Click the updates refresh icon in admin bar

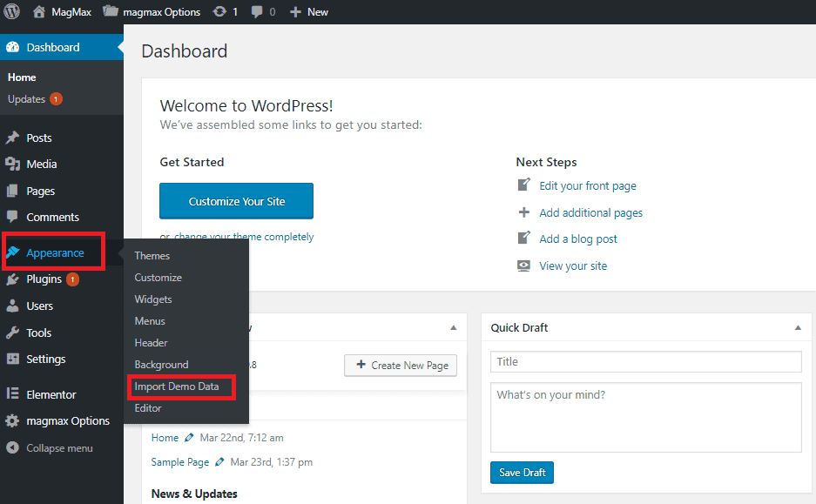pyautogui.click(x=219, y=11)
